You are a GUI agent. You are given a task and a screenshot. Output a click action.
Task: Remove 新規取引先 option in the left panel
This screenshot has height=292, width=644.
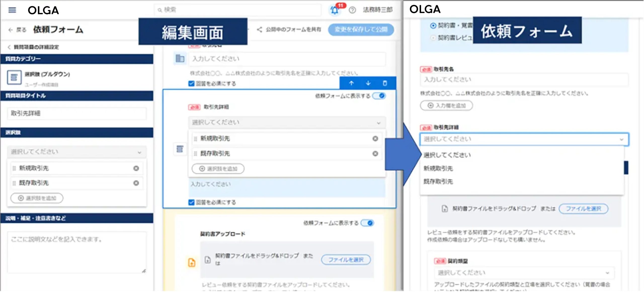[x=136, y=168]
